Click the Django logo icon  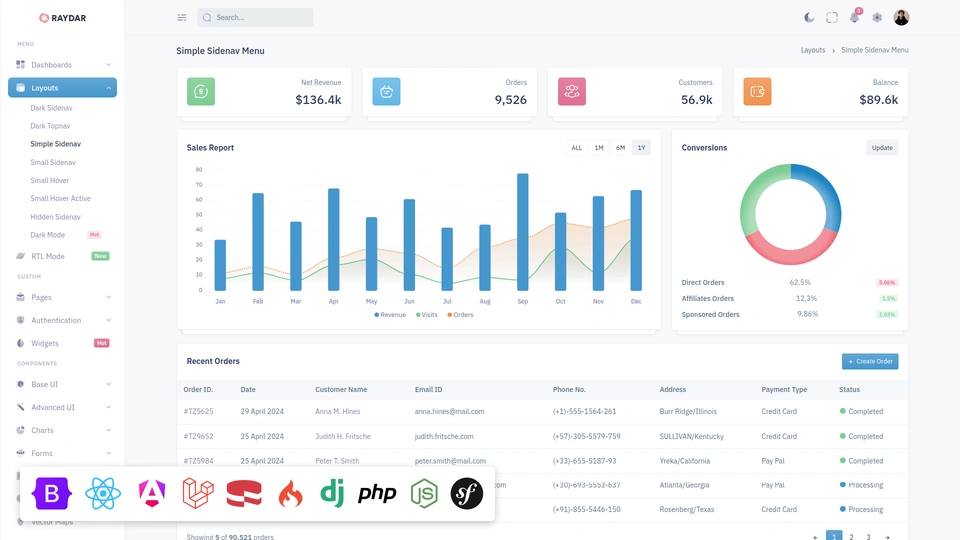332,493
